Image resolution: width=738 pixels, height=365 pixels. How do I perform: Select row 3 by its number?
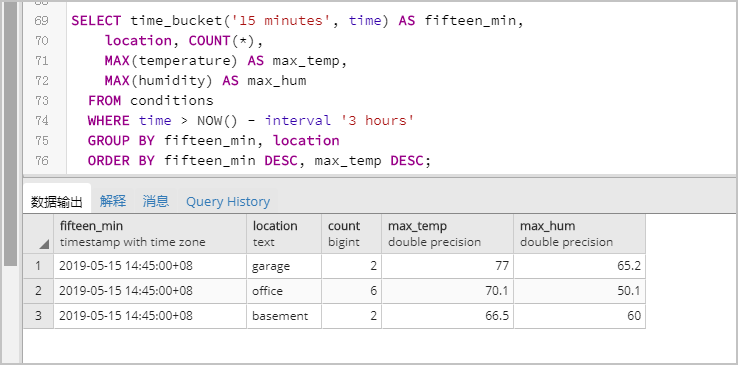pos(39,316)
